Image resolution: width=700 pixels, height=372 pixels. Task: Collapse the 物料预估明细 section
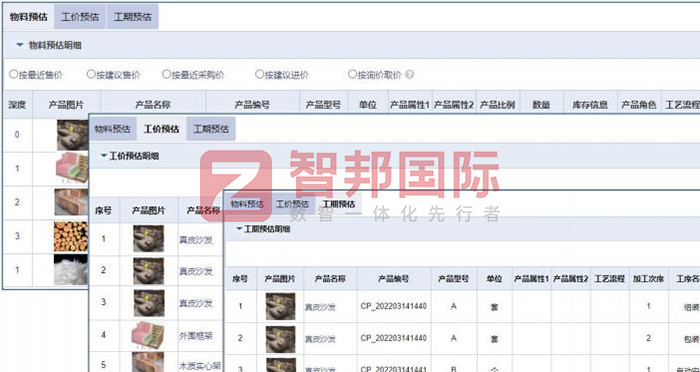point(20,45)
